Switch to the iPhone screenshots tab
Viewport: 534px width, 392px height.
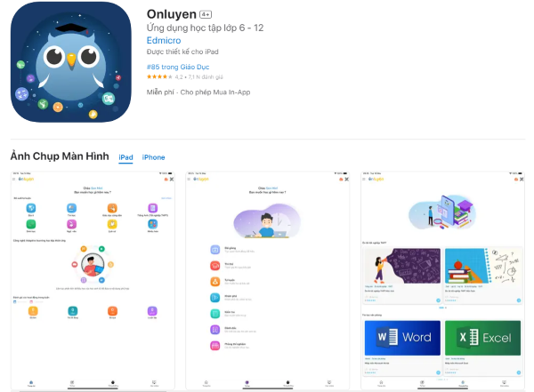tap(153, 157)
